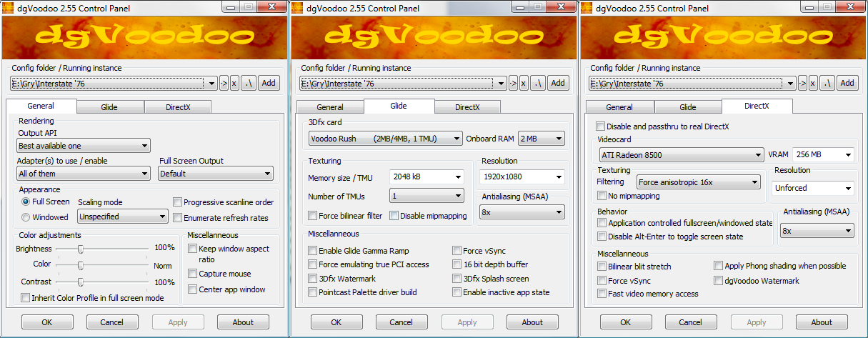Click About in the middle Glide-tab window
The image size is (868, 338).
point(532,322)
